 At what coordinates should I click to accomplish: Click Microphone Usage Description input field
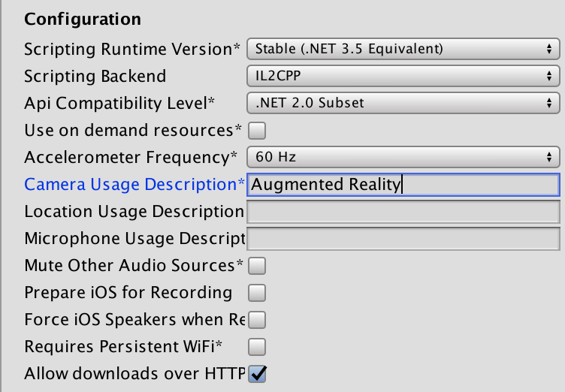click(x=403, y=239)
